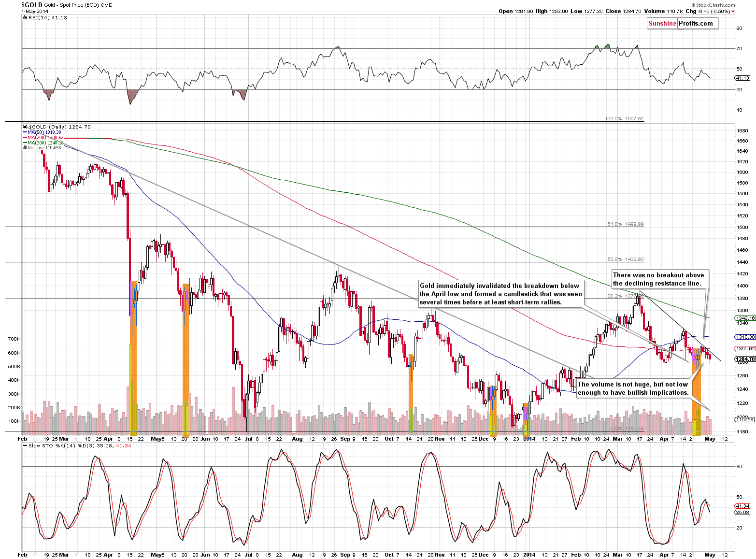
Task: Click the 700K volume axis label
Action: point(14,339)
